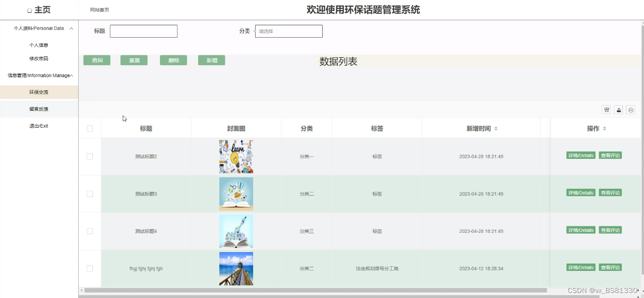The image size is (644, 298).
Task: Open 留言反馈 in sidebar
Action: (x=39, y=109)
